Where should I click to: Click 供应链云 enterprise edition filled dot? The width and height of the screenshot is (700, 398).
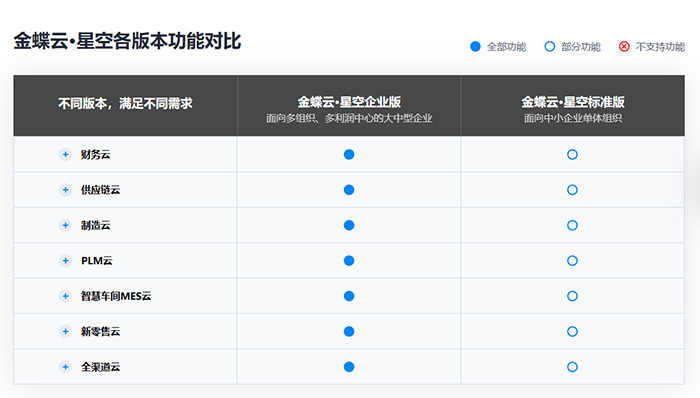tap(349, 190)
